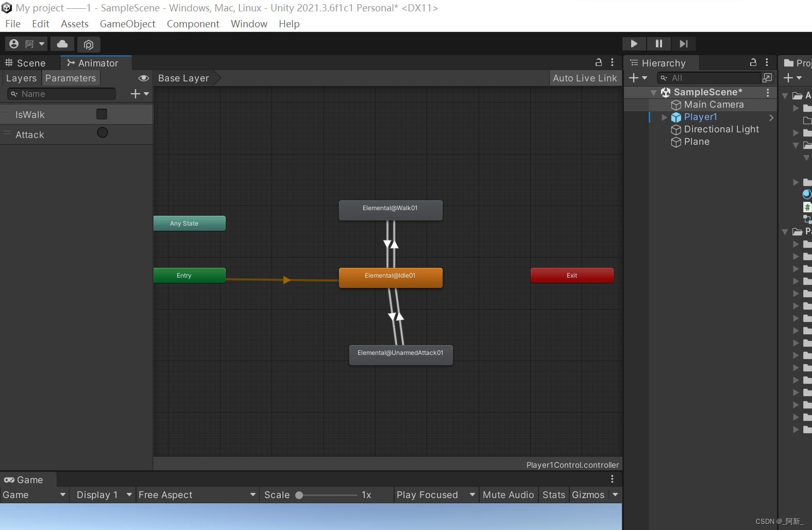
Task: Click the Hierarchy search field
Action: pos(710,78)
